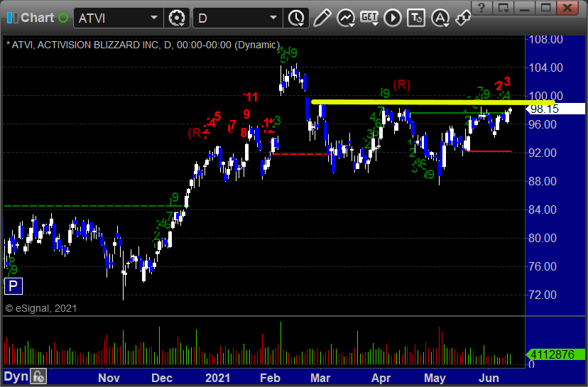Click the 88.00 price axis label

(543, 181)
